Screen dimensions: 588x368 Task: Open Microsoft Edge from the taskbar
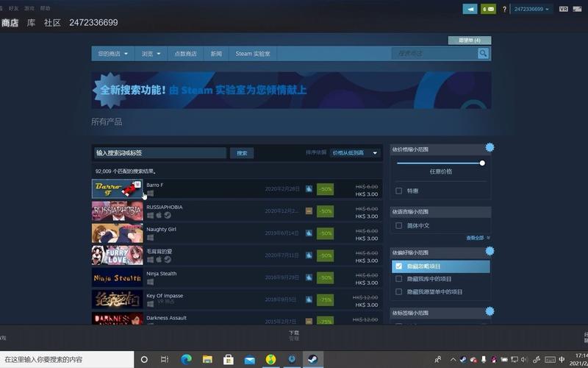pos(187,359)
